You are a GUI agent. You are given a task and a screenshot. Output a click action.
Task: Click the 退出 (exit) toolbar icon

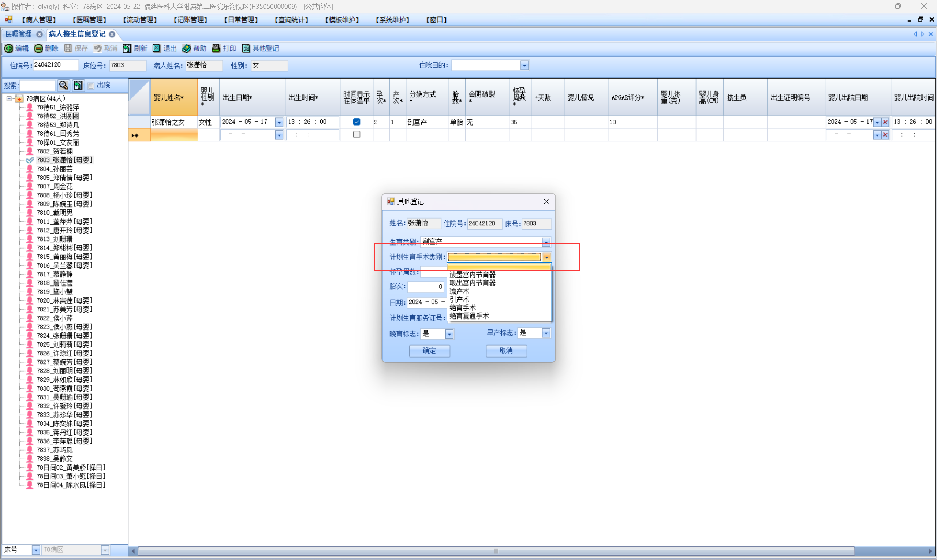(x=157, y=48)
